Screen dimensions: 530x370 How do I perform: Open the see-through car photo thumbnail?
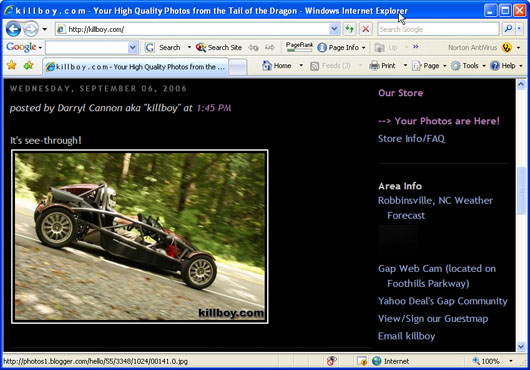coord(140,237)
